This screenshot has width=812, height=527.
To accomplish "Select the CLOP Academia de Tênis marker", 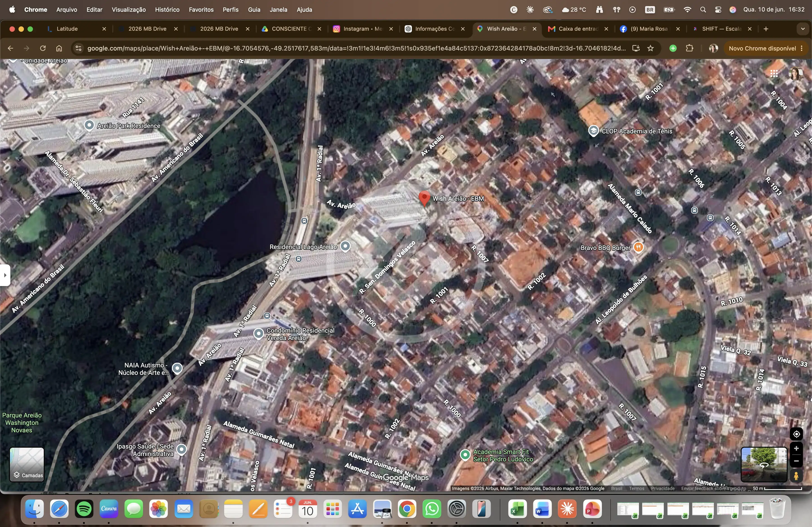I will [593, 131].
